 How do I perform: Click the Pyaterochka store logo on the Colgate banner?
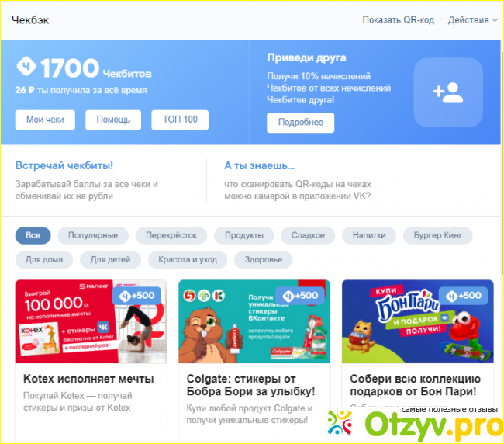190,296
